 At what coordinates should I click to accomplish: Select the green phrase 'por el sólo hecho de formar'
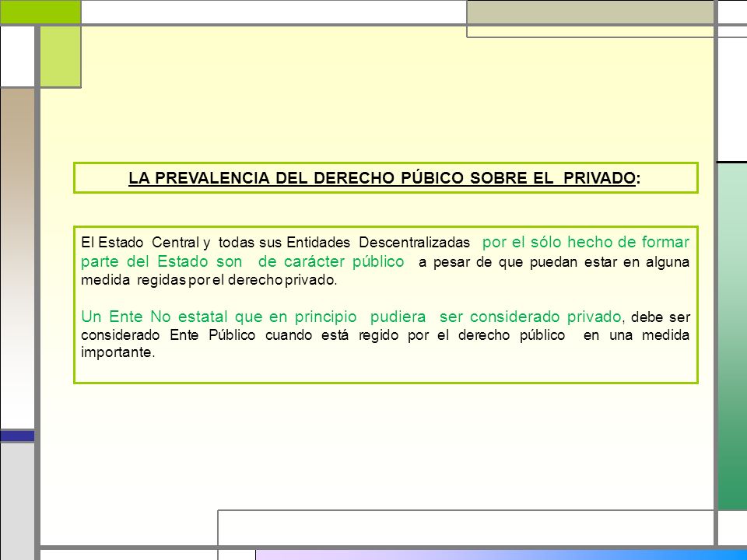click(585, 242)
